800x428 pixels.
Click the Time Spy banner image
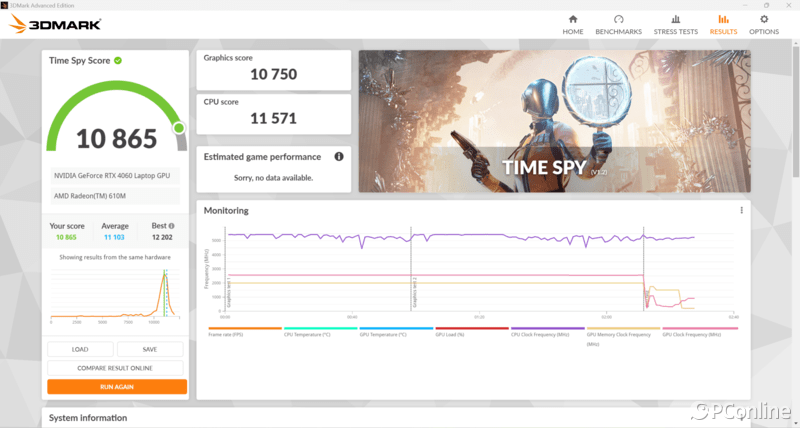(x=555, y=121)
